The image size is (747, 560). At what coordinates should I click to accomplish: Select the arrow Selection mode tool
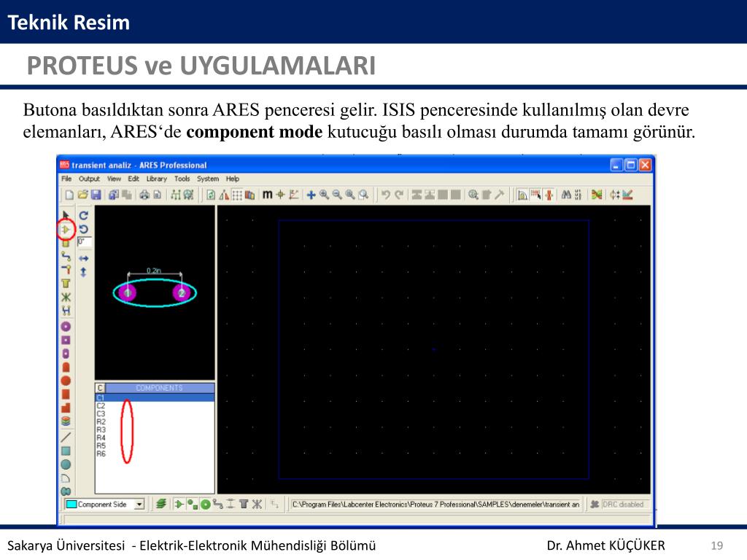(66, 215)
